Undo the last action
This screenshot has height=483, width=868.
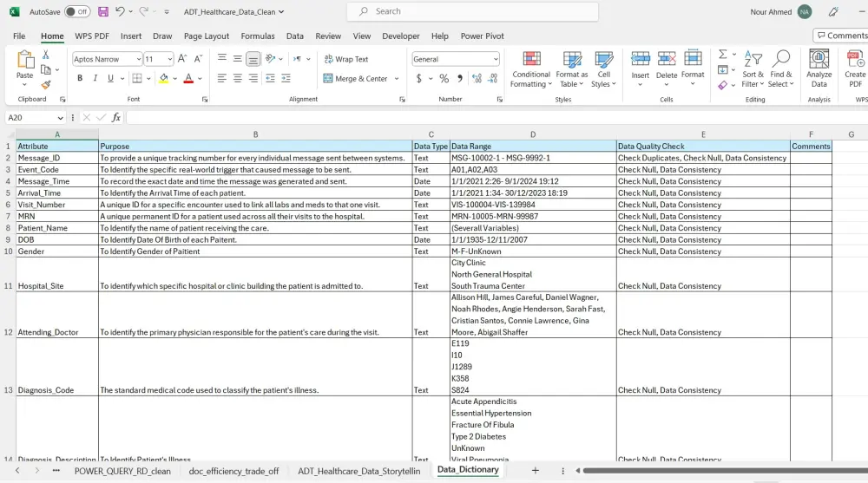pyautogui.click(x=120, y=11)
